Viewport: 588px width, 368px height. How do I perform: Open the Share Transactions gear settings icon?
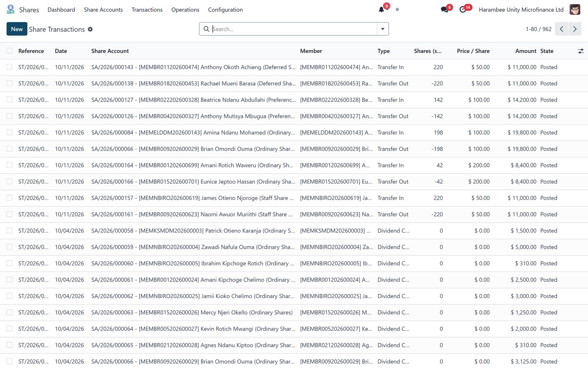tap(90, 29)
